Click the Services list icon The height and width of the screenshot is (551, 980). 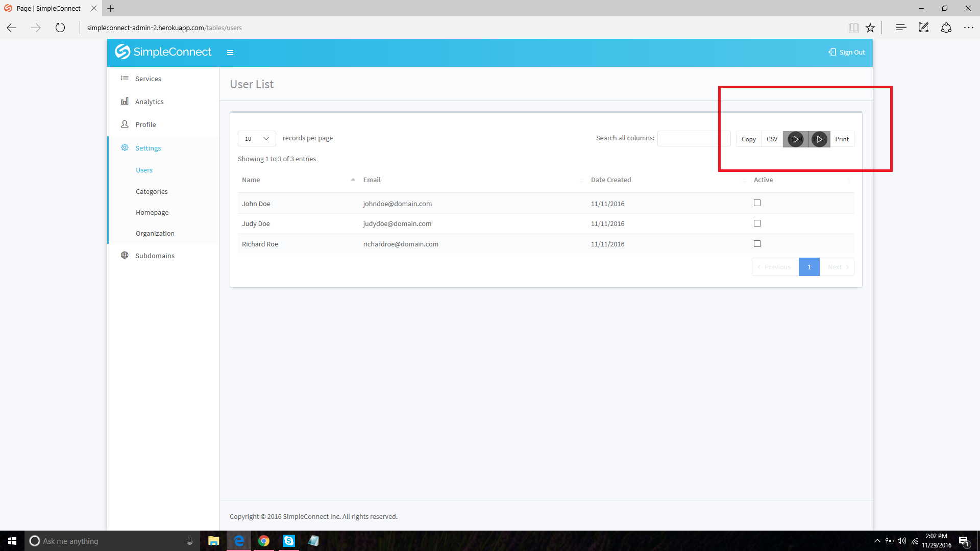125,78
